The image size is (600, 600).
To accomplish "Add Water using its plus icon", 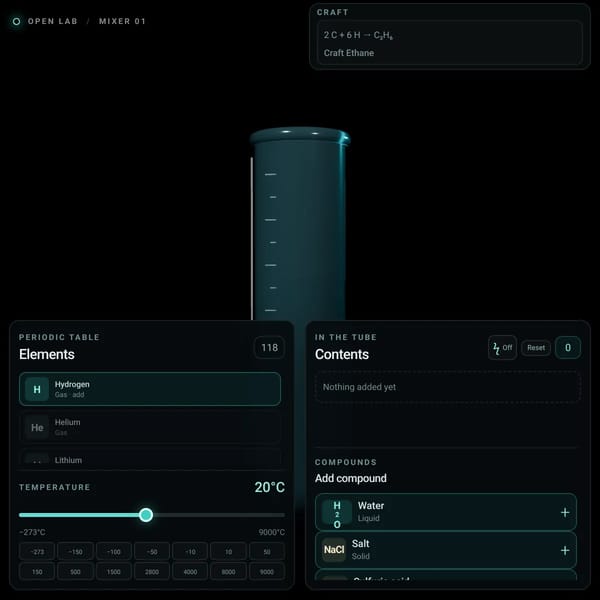I will (565, 512).
